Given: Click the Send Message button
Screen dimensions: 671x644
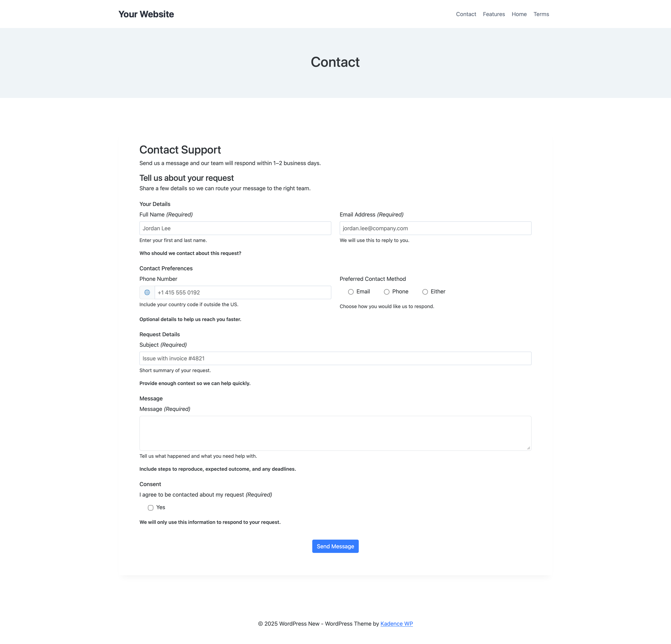Looking at the screenshot, I should point(335,546).
